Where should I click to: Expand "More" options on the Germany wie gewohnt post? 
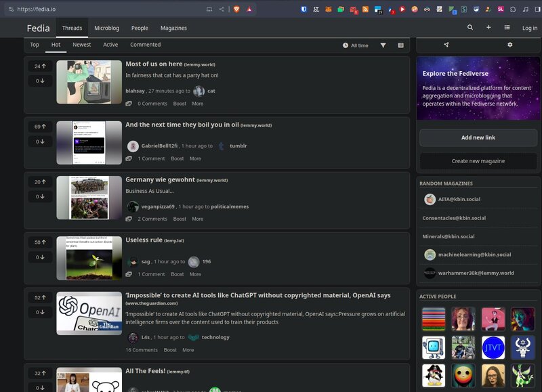[197, 219]
